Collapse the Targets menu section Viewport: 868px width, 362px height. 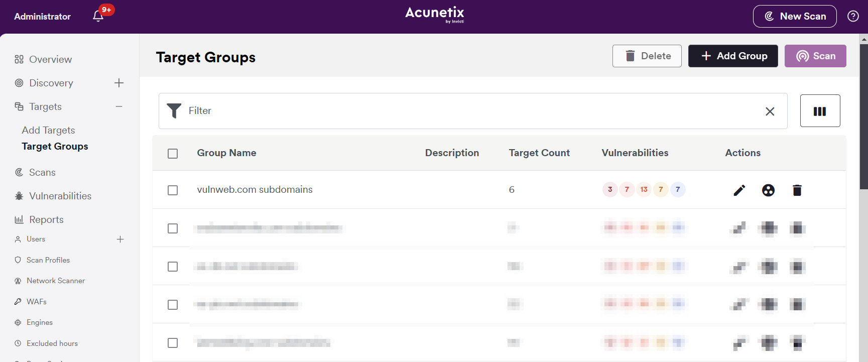click(x=119, y=106)
